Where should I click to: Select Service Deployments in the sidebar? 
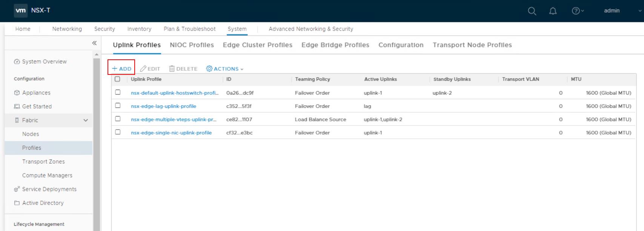click(49, 189)
